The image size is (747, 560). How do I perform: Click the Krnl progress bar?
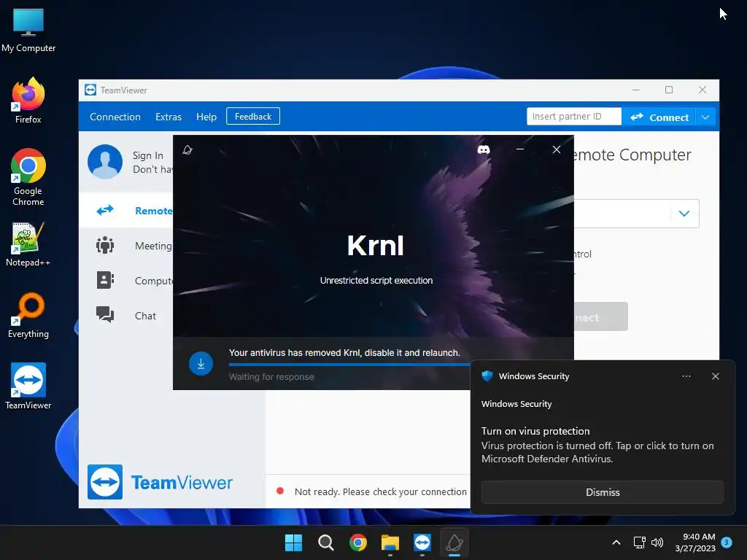tap(349, 365)
